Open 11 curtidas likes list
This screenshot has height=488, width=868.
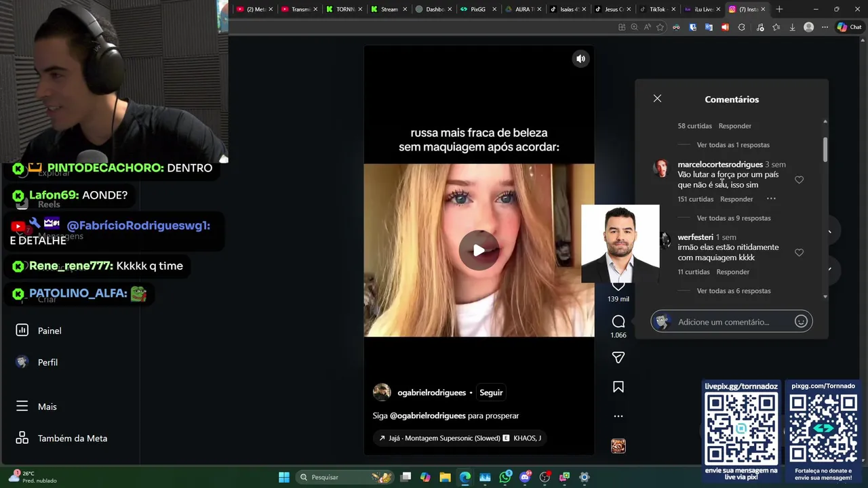[693, 272]
